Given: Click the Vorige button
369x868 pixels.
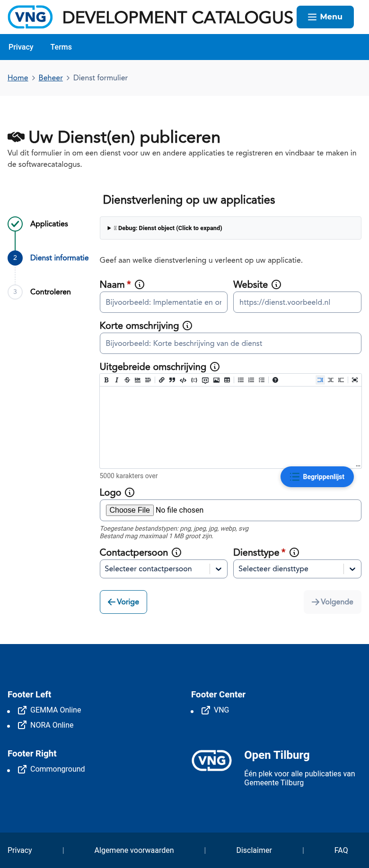Looking at the screenshot, I should pos(123,602).
